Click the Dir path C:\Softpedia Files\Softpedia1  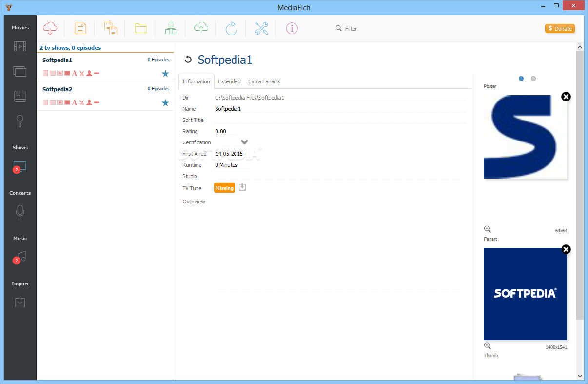250,98
